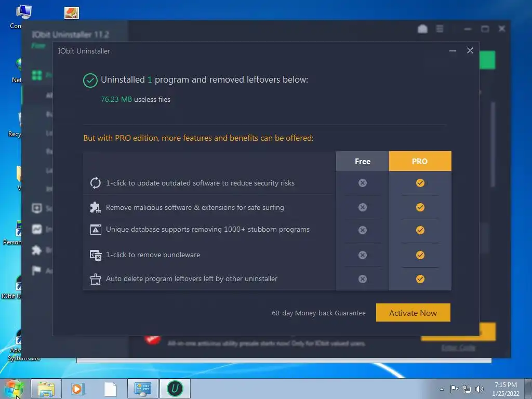Open Action Center flag in system tray

click(454, 389)
